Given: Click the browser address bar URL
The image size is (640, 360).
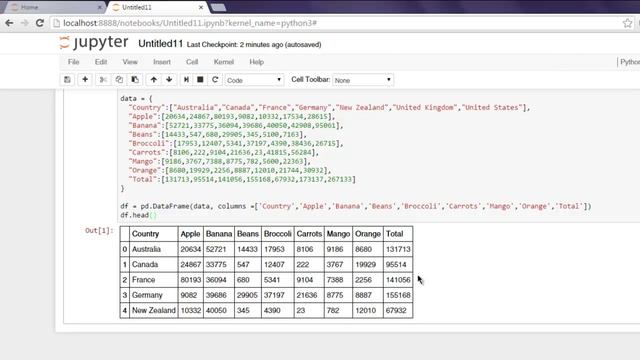Looking at the screenshot, I should (x=190, y=23).
